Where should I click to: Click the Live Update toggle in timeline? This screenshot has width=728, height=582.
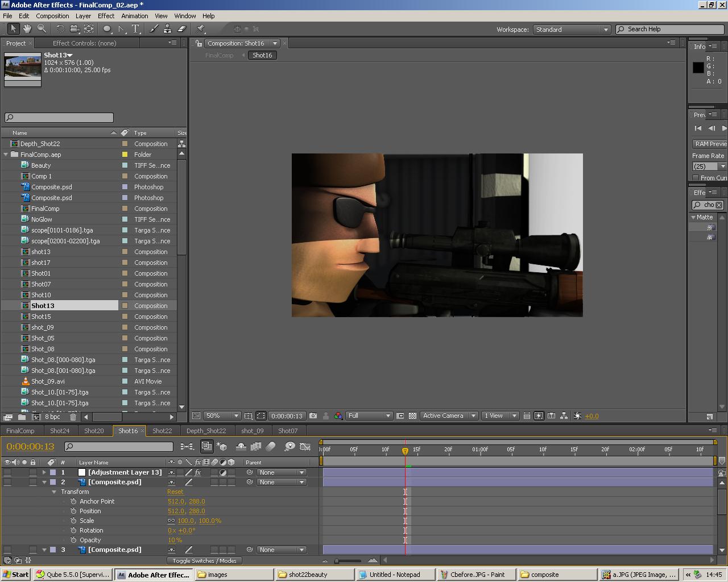coord(206,447)
